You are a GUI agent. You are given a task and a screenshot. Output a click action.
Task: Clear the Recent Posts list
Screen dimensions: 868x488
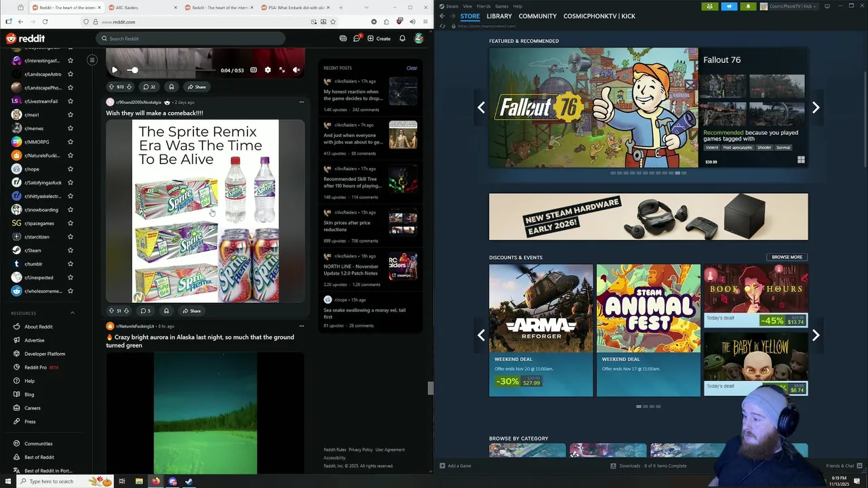click(412, 68)
